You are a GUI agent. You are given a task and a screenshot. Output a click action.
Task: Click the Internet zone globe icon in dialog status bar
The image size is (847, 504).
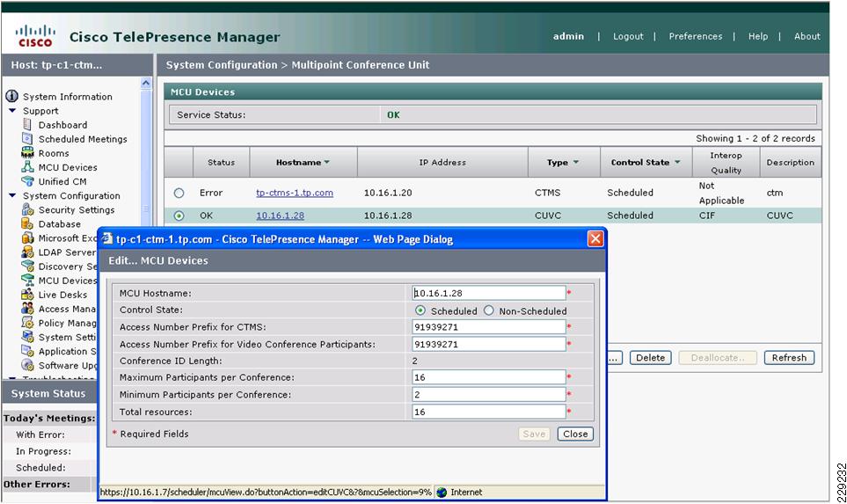(442, 492)
